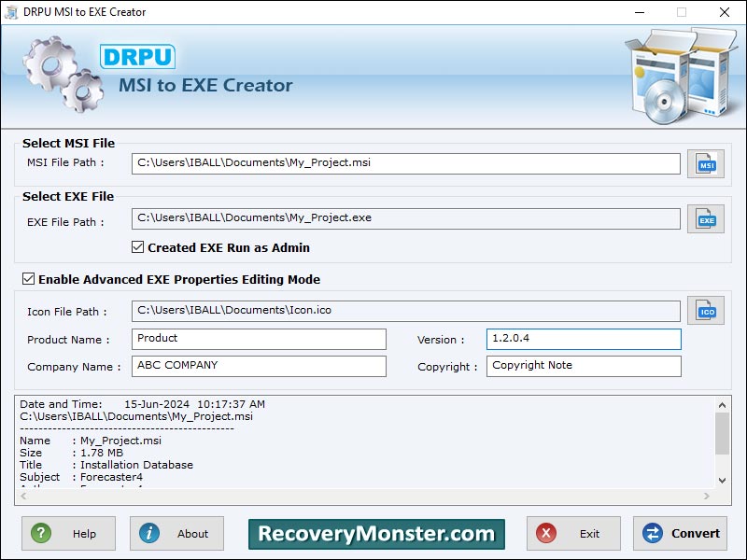Pick an icon file via the ICO button
The width and height of the screenshot is (747, 560).
(x=706, y=310)
